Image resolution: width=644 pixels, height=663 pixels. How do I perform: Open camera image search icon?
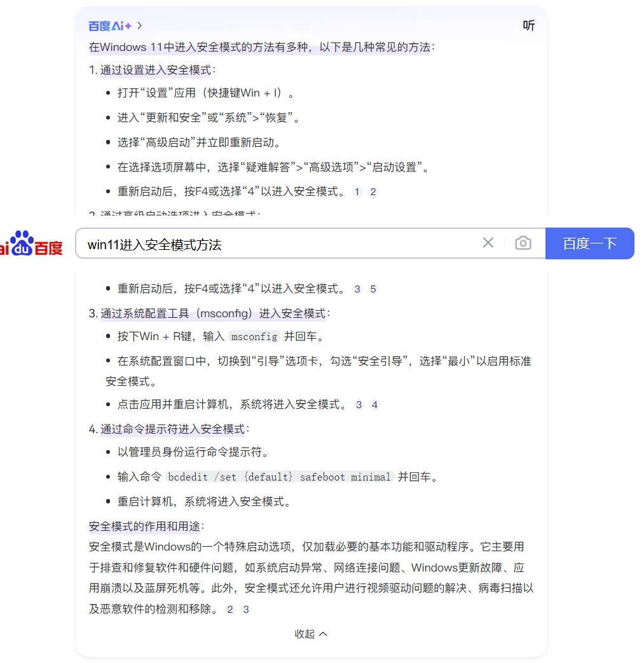(x=523, y=243)
